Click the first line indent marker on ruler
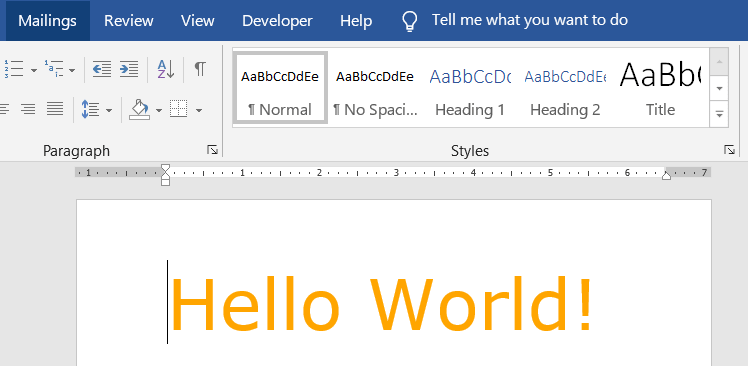The image size is (748, 366). [165, 168]
